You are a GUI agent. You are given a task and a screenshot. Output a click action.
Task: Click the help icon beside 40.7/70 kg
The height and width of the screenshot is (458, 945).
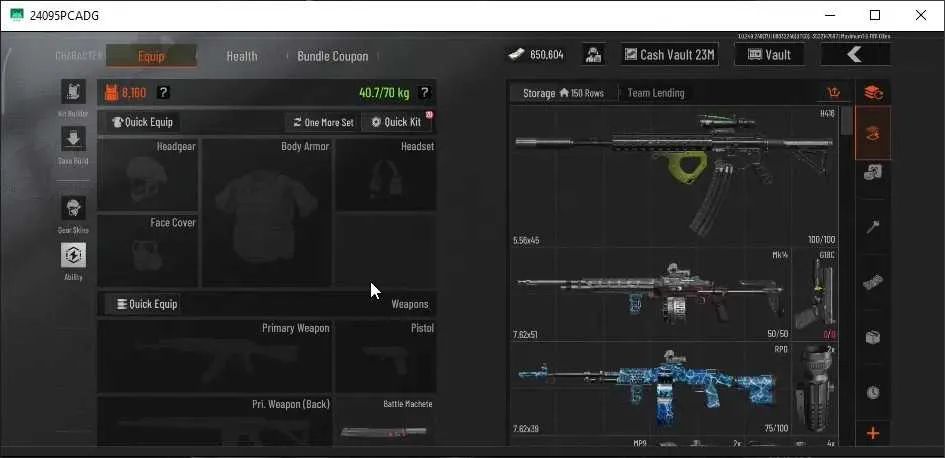tap(424, 93)
